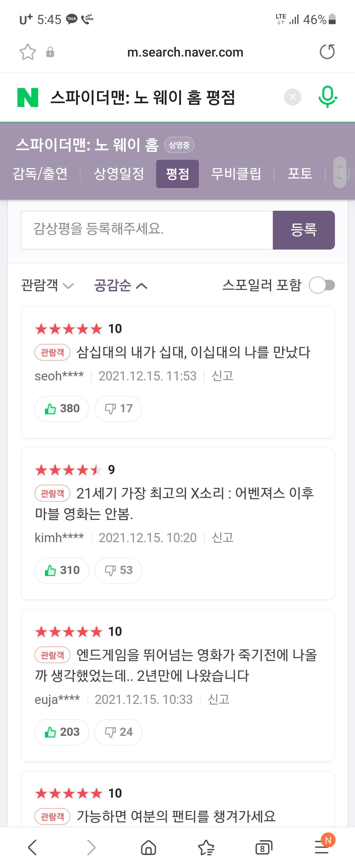This screenshot has width=355, height=868.
Task: Open Naver home via green N logo
Action: 28,97
